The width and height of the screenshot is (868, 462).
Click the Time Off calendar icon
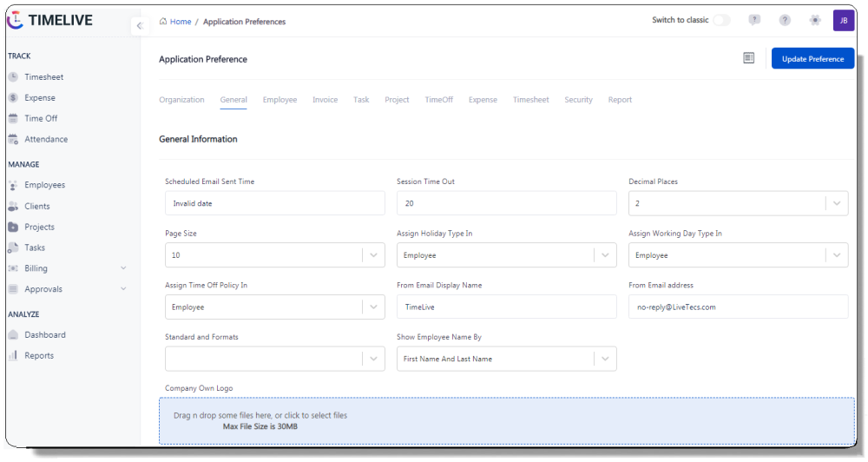(13, 119)
